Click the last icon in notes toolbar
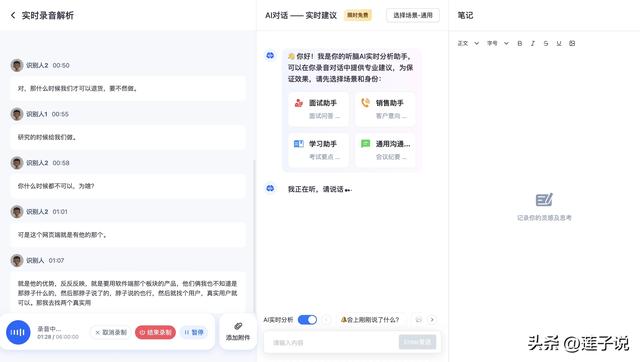 tap(572, 43)
